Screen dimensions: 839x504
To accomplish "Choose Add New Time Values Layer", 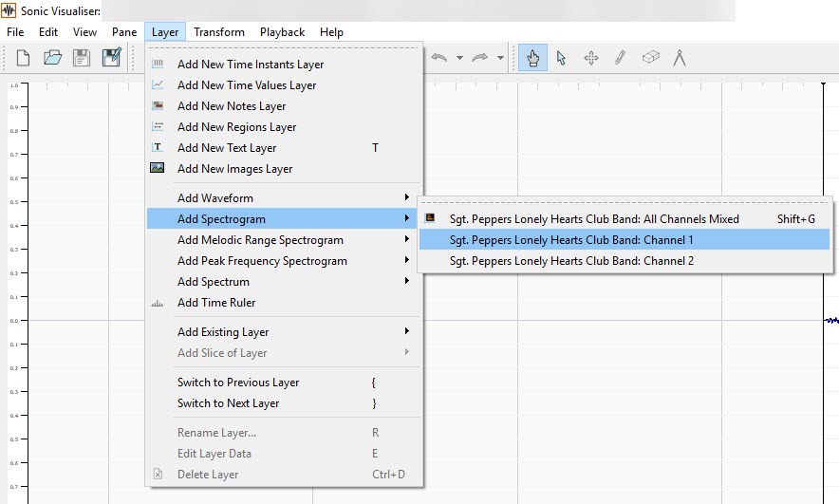I will 283,85.
